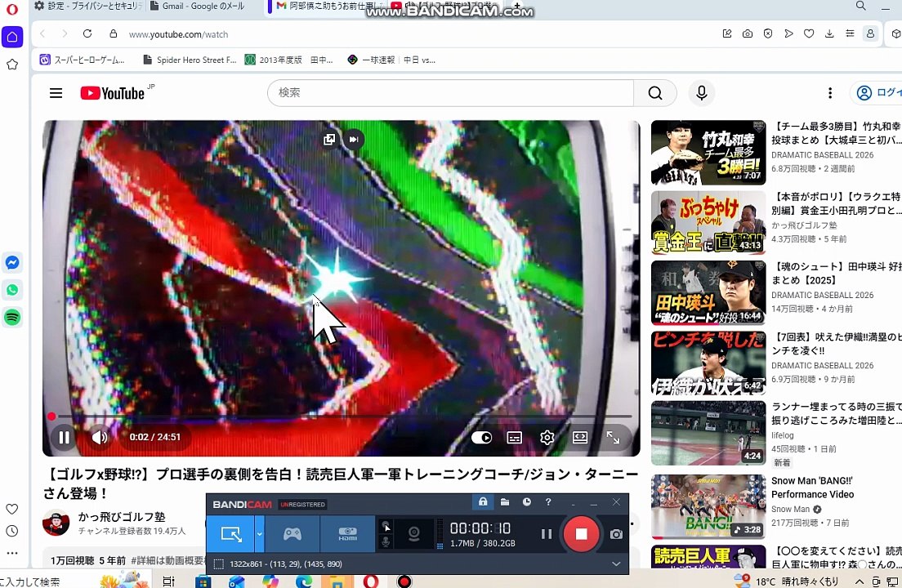Open the sidebar heart pinboards icon

(12, 510)
